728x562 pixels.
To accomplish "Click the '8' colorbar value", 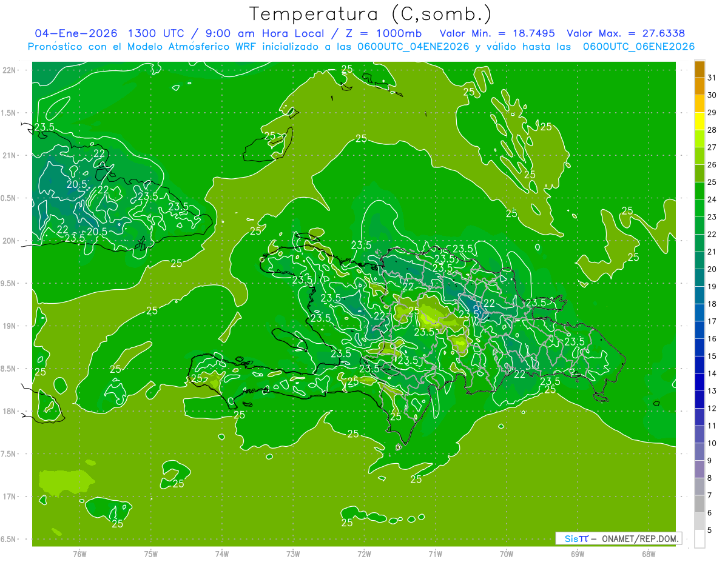I will [x=710, y=478].
